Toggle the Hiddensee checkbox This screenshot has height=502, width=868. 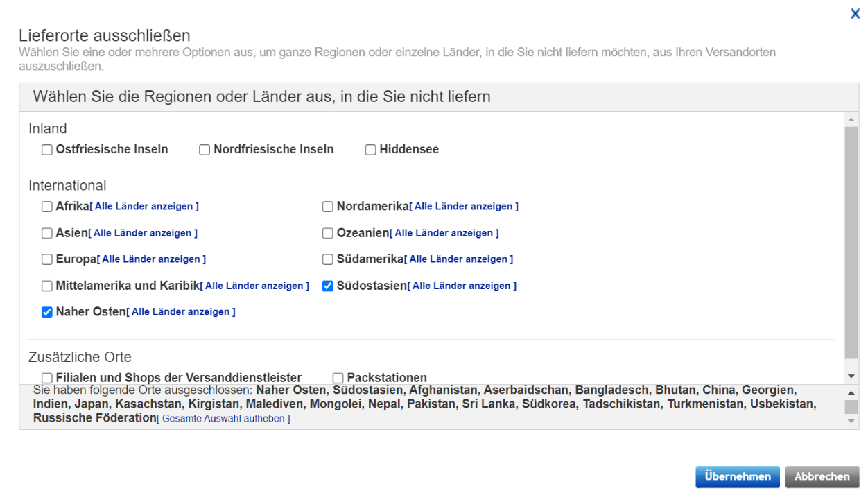coord(370,149)
